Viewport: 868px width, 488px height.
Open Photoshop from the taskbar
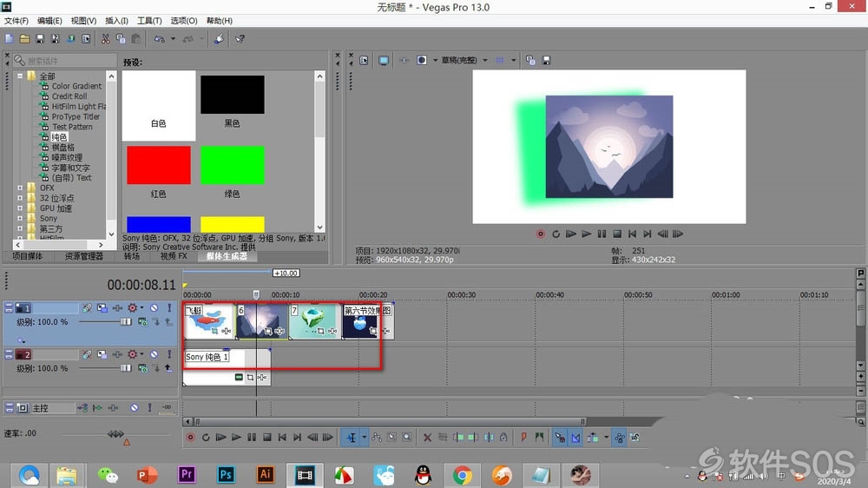pyautogui.click(x=226, y=475)
